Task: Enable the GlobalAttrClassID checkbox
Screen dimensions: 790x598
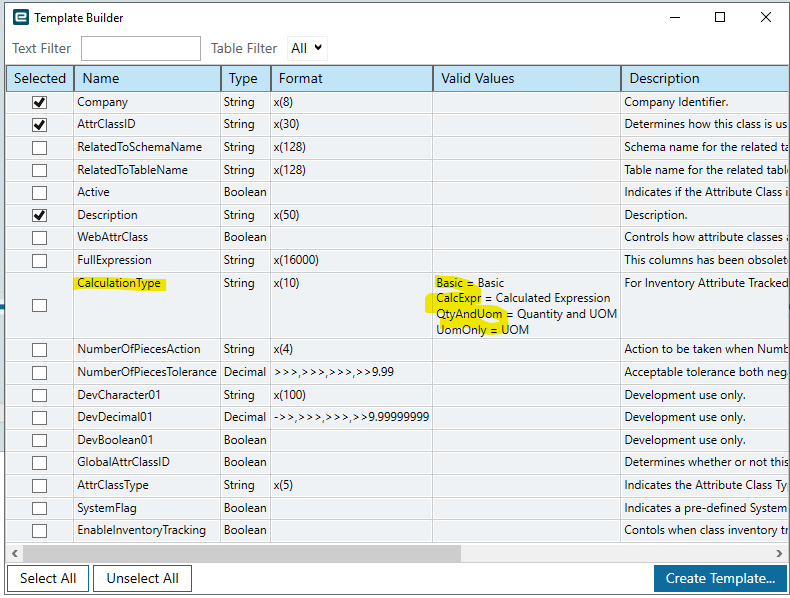Action: (x=39, y=463)
